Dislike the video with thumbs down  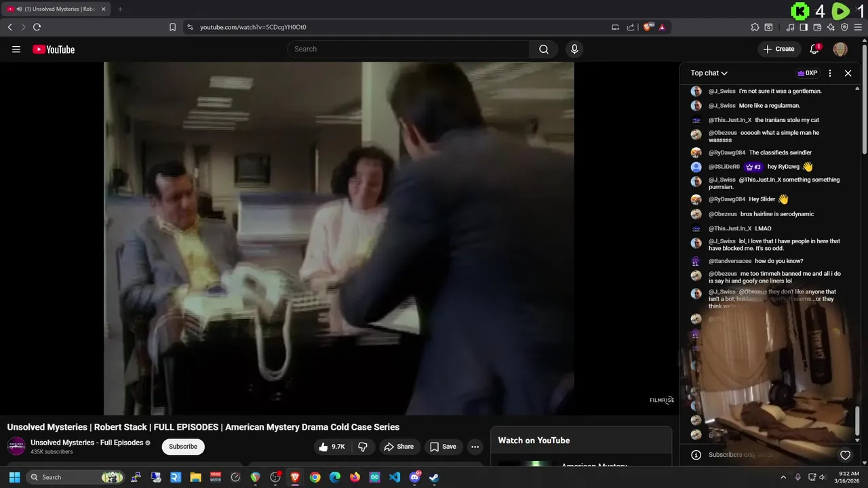click(x=363, y=447)
